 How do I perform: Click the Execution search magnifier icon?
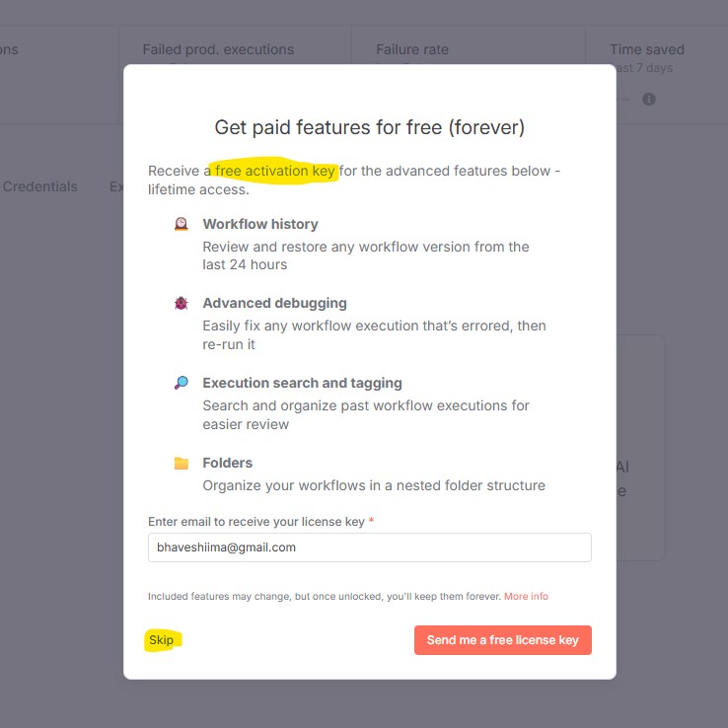(x=182, y=383)
